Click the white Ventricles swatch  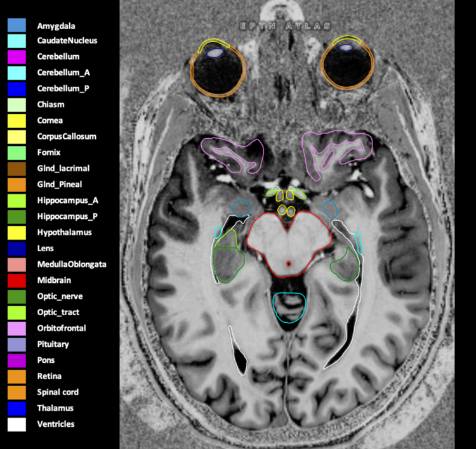(x=17, y=424)
